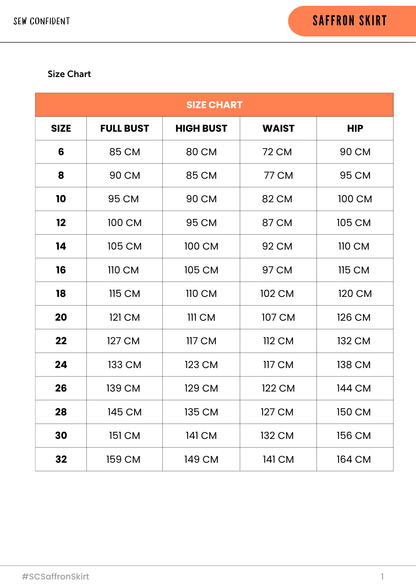Select the 144 CM hip cell
This screenshot has height=588, width=416.
(354, 388)
